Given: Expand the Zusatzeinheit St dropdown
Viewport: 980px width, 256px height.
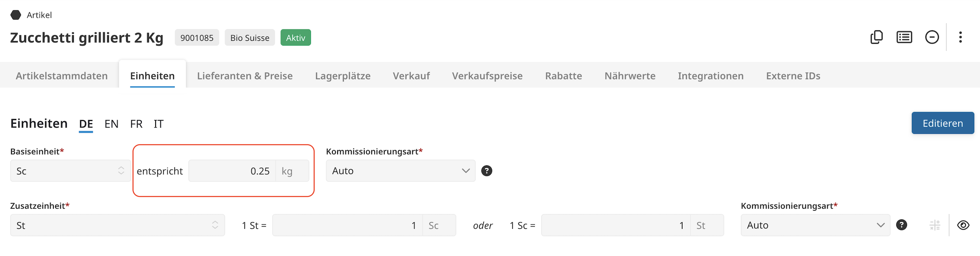Looking at the screenshot, I should tap(117, 225).
